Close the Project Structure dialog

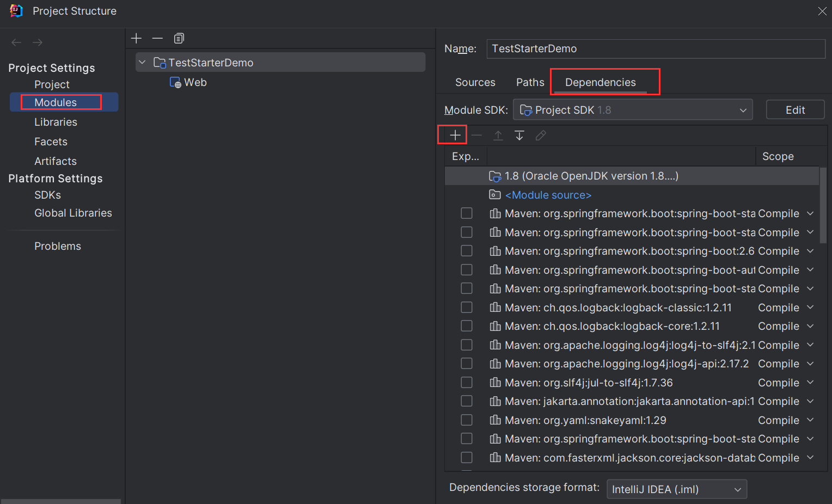[x=822, y=11]
